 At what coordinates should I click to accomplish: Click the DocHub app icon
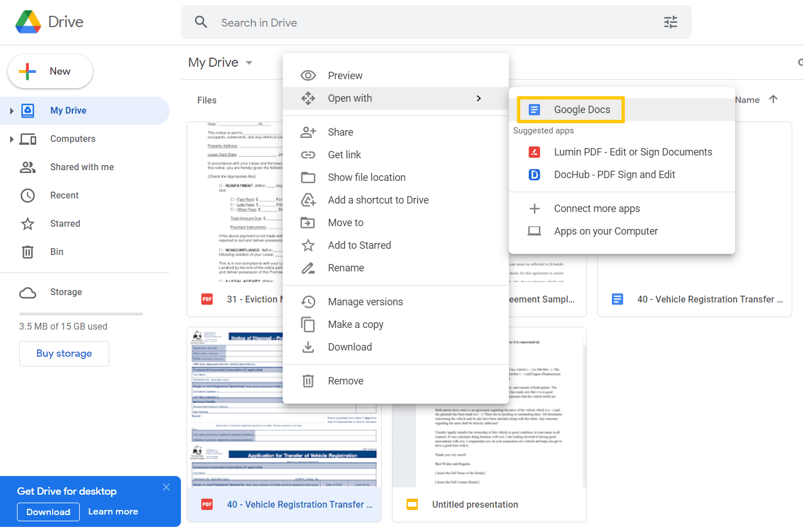(x=534, y=175)
